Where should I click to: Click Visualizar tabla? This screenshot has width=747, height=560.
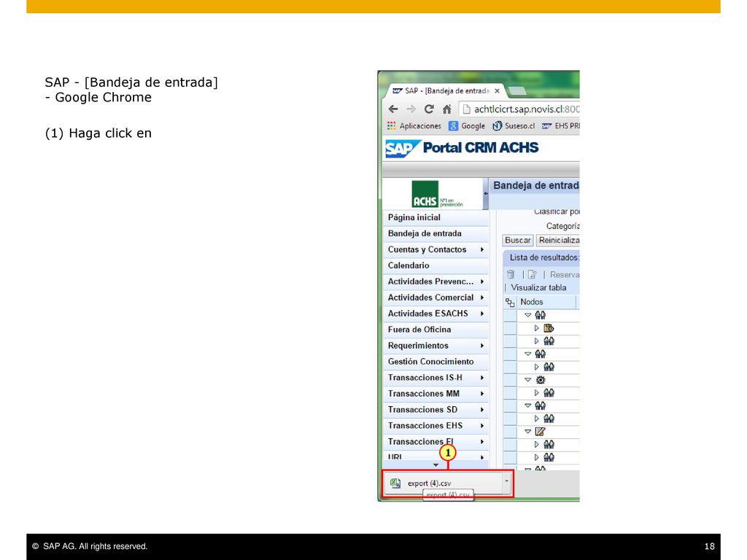pyautogui.click(x=538, y=287)
